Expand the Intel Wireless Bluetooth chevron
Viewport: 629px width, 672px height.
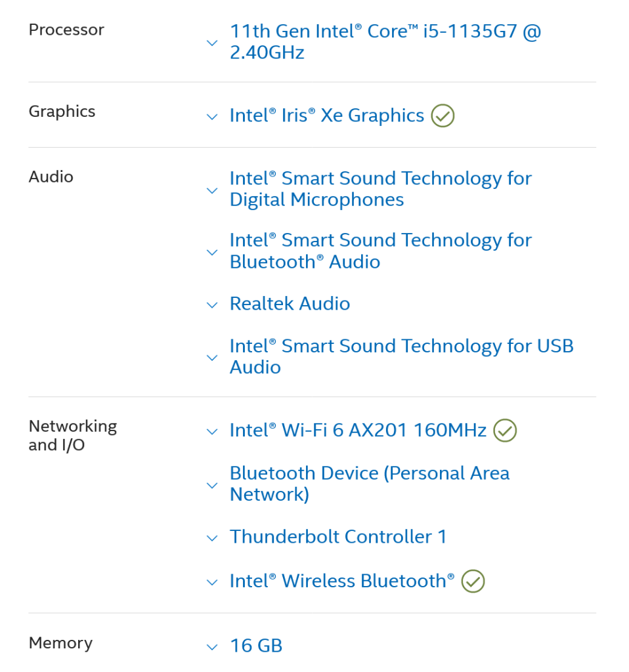211,582
